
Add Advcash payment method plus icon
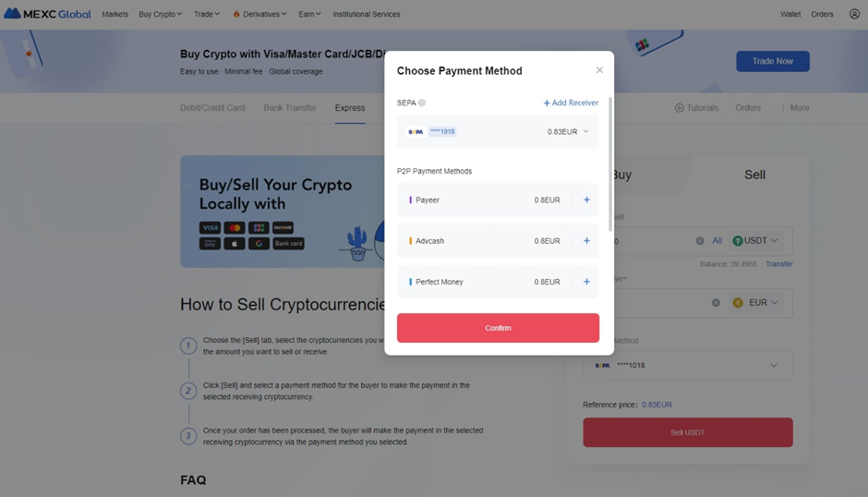click(x=586, y=241)
